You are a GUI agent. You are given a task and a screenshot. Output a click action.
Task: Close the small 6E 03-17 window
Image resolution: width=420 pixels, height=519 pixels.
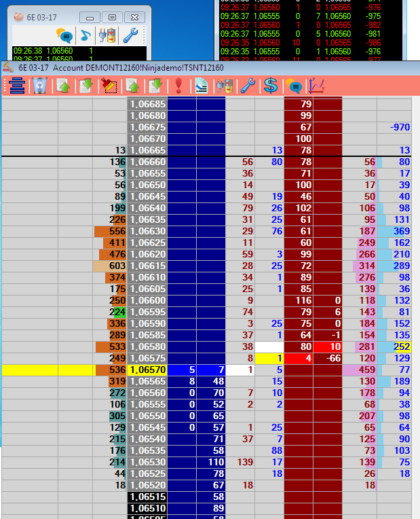click(x=134, y=17)
